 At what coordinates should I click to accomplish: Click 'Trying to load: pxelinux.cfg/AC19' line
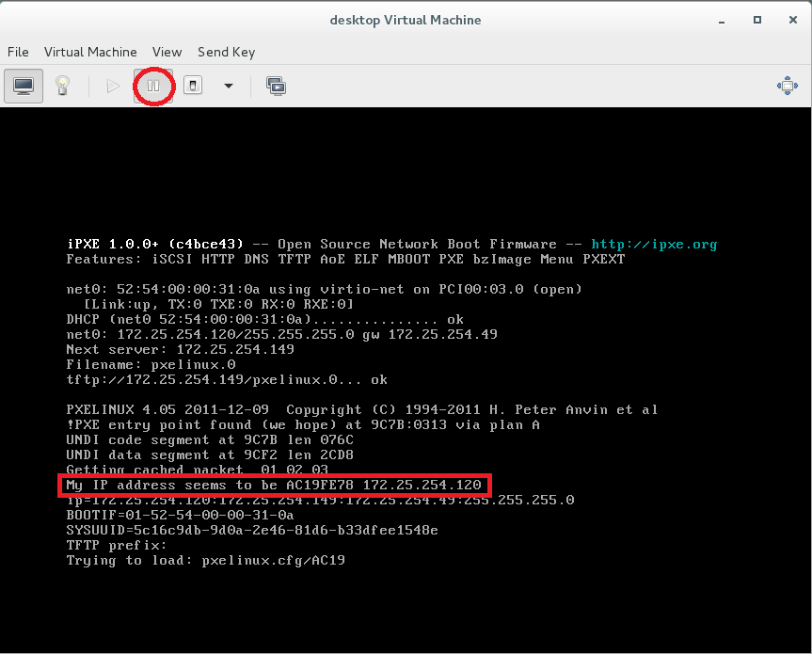click(x=206, y=560)
